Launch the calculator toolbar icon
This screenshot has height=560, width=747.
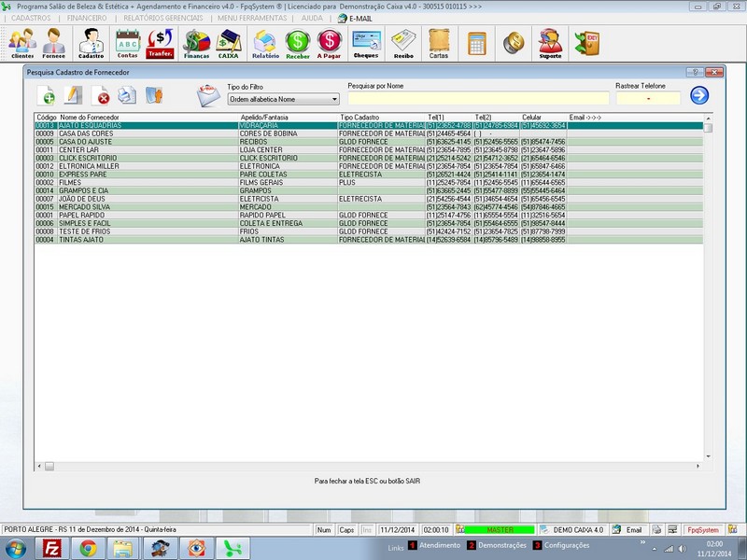pyautogui.click(x=477, y=43)
